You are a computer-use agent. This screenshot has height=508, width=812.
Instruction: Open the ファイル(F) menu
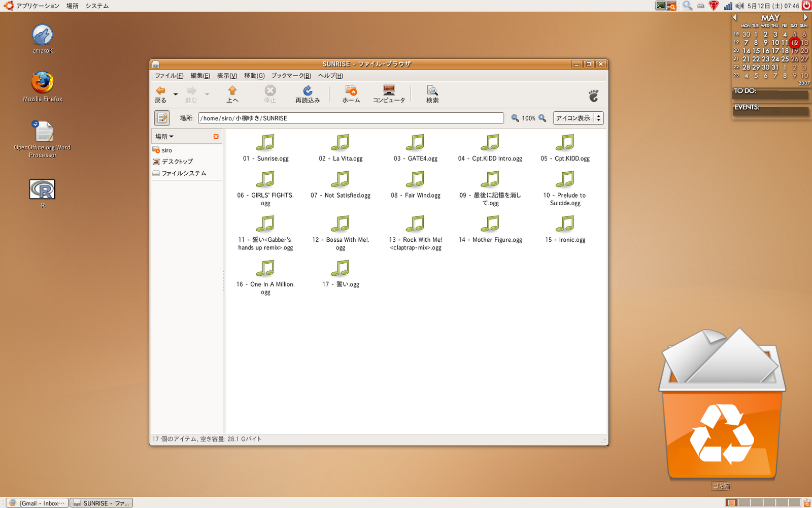point(169,76)
